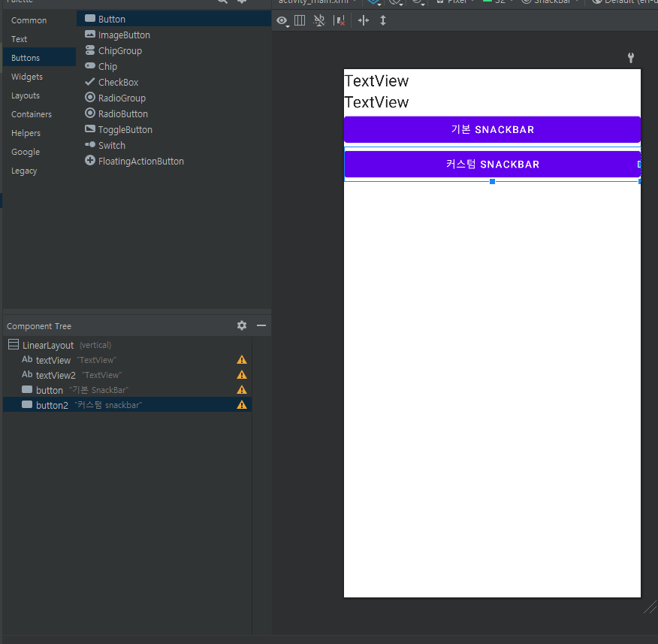The image size is (658, 644).
Task: Click the palette search magnifier icon
Action: (x=222, y=2)
